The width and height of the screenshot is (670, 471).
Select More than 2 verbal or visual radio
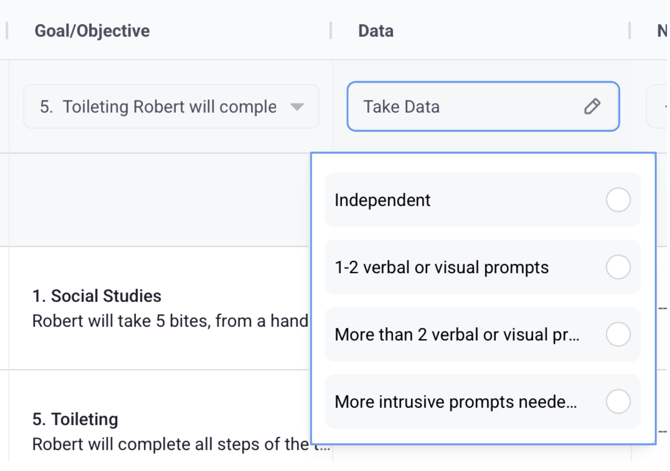click(x=618, y=335)
